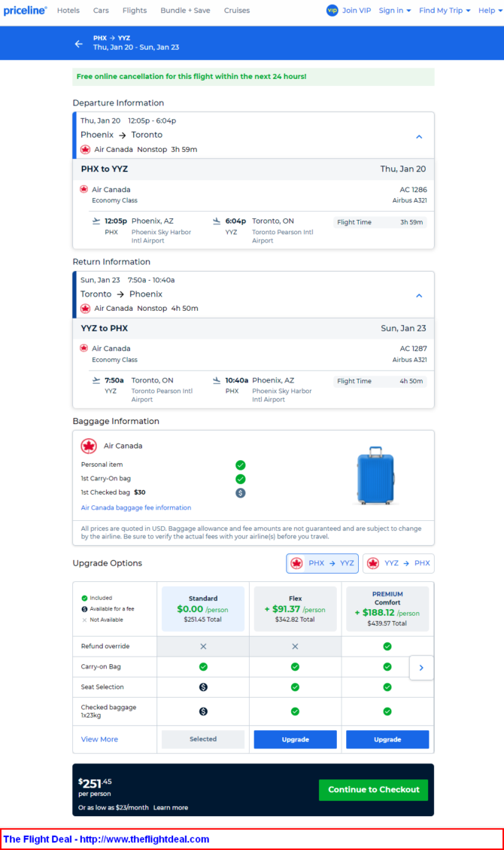The width and height of the screenshot is (504, 850).
Task: Select the Flex +$91.37 fare card
Action: click(295, 609)
